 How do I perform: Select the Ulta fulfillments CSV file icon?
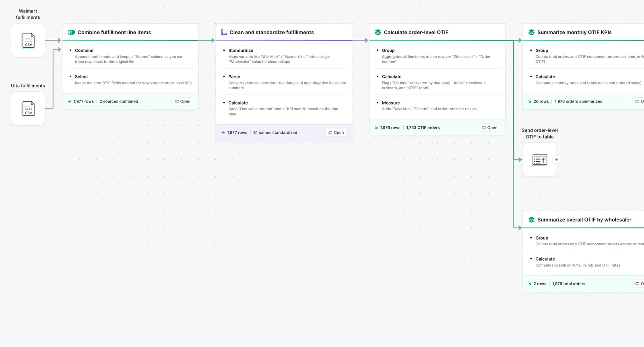point(28,109)
